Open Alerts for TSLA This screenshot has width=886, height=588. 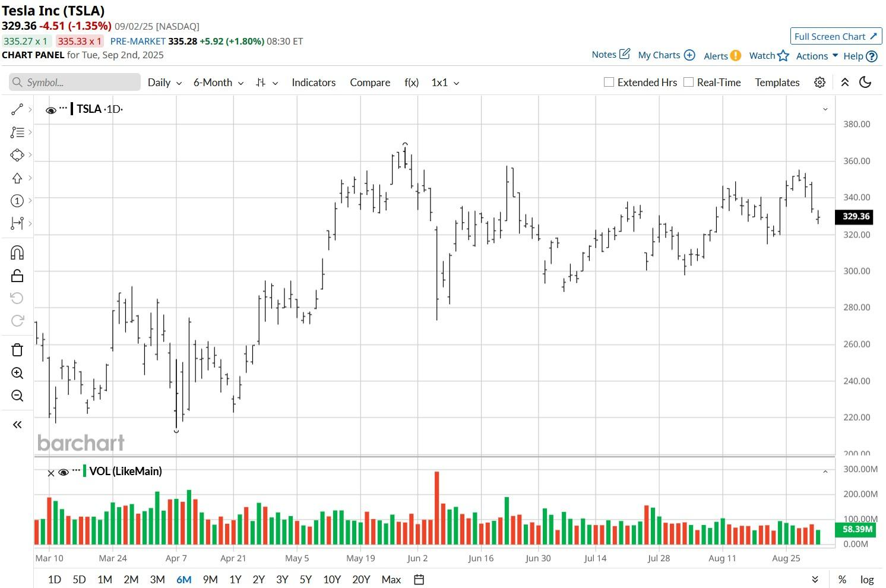click(722, 56)
